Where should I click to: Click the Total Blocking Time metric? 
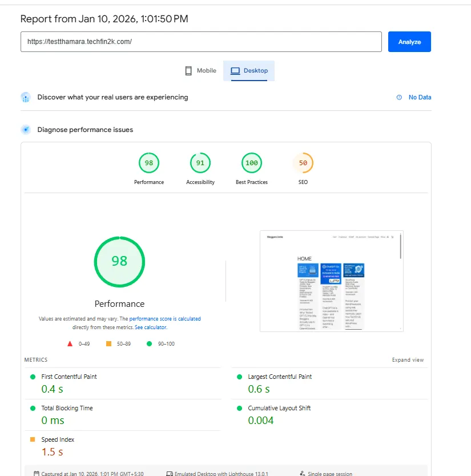123,415
